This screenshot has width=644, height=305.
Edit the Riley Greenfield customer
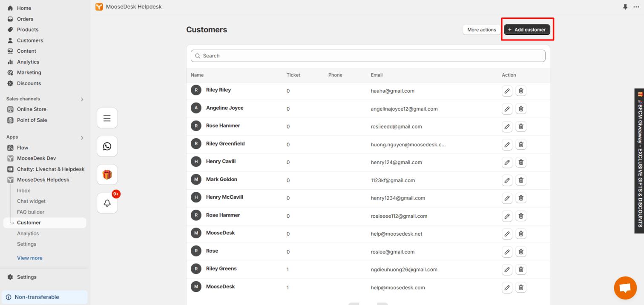[507, 144]
